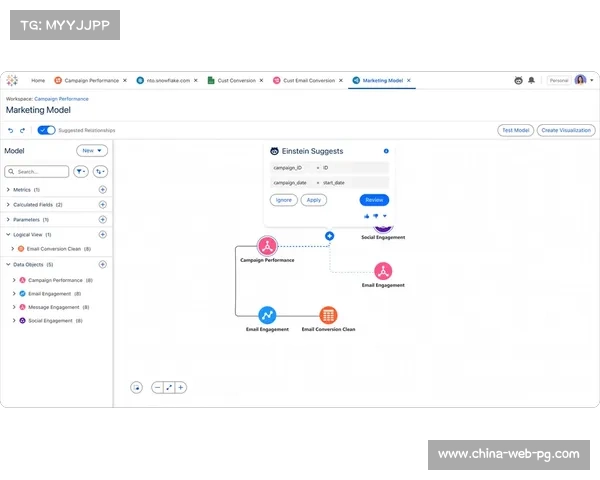Click the Email Conversion Clean node icon

pyautogui.click(x=328, y=315)
